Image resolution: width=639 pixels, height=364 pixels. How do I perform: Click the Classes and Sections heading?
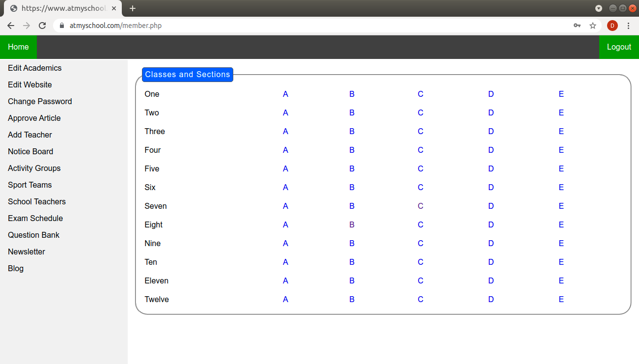(x=188, y=75)
